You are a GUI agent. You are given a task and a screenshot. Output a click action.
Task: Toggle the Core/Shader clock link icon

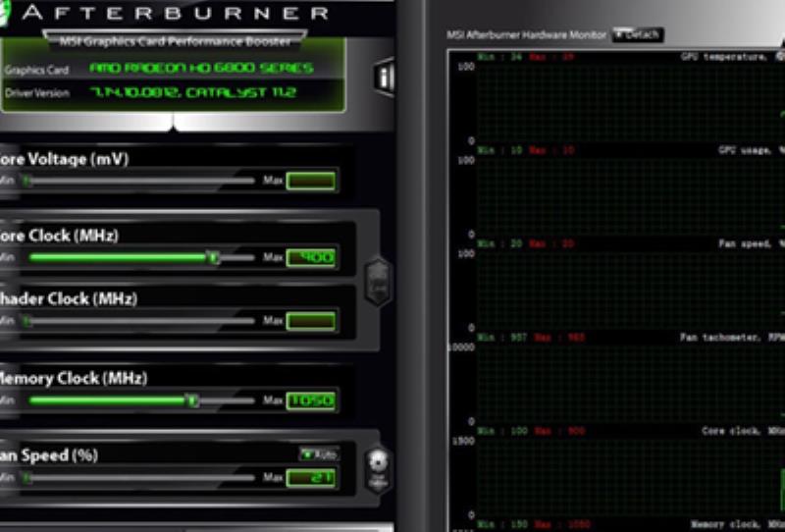(379, 282)
